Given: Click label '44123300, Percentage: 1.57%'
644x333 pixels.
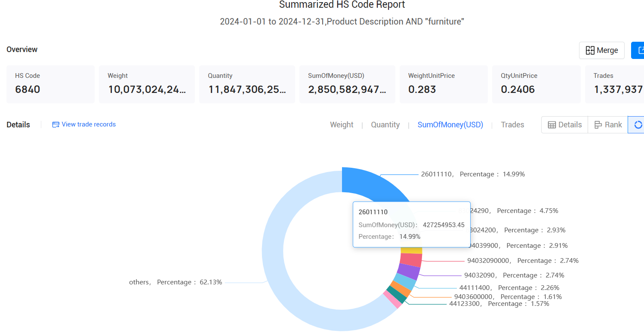Looking at the screenshot, I should (499, 304).
